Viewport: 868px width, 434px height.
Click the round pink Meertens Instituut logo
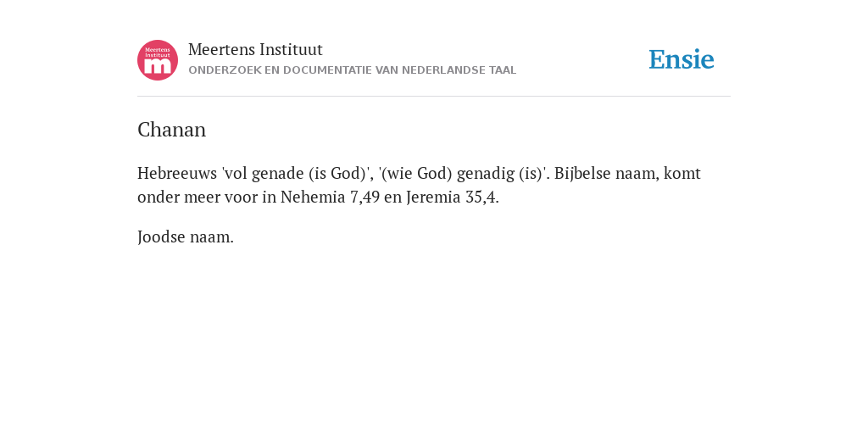tap(158, 60)
